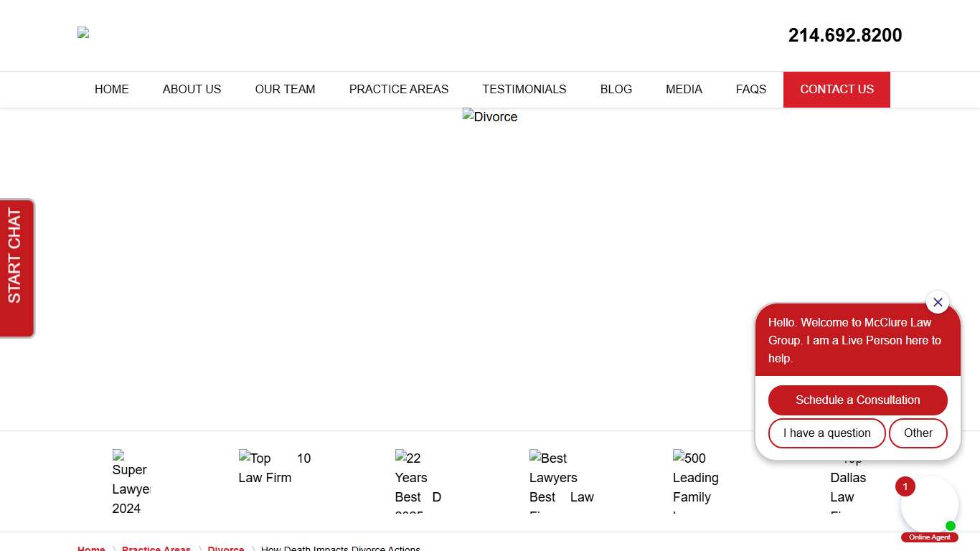
Task: Open the FAQS menu item
Action: 750,90
